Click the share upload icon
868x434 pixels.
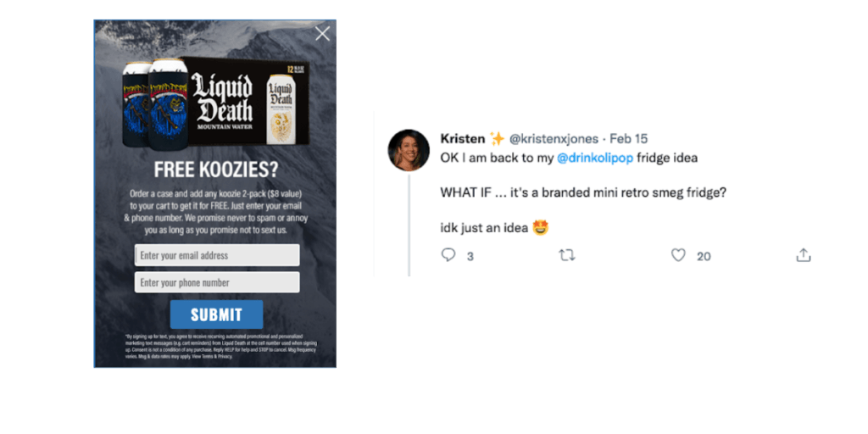click(x=804, y=254)
